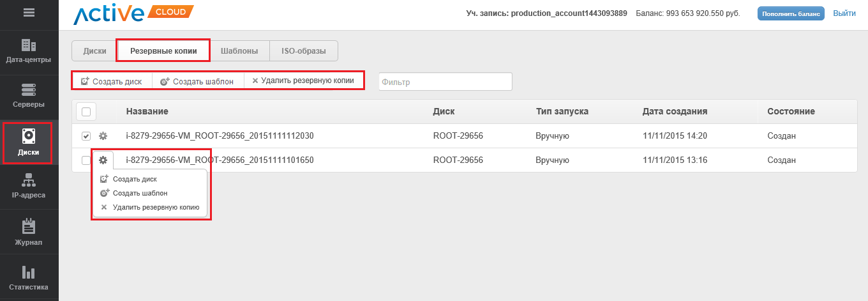
Task: Open Статистика sidebar section
Action: pyautogui.click(x=29, y=278)
